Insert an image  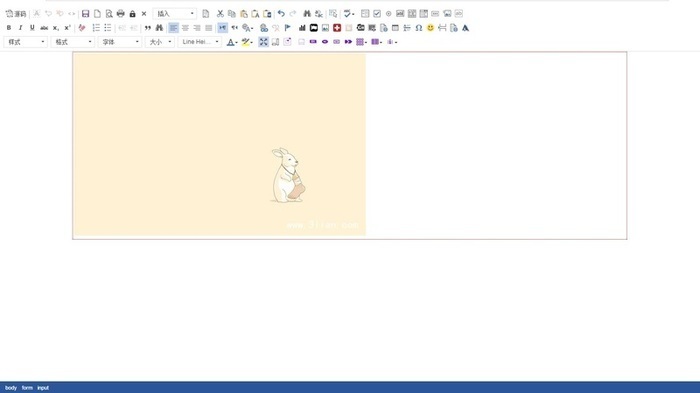coord(325,28)
